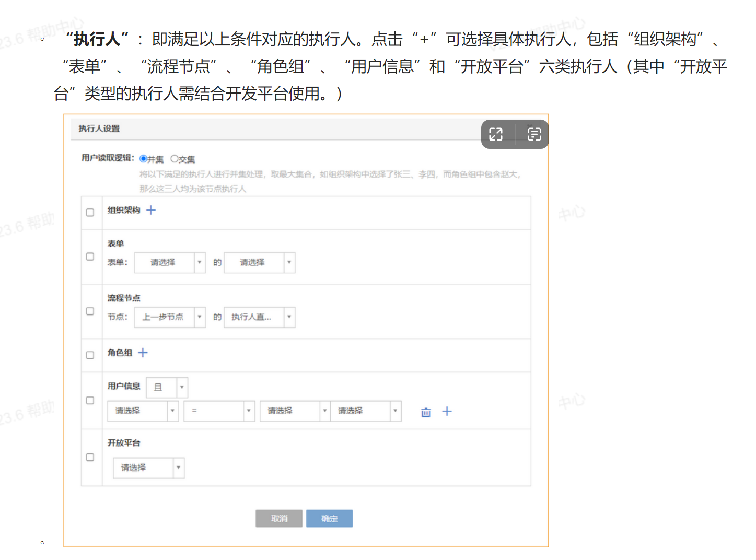Tick the 流程节点 checkbox

[90, 311]
